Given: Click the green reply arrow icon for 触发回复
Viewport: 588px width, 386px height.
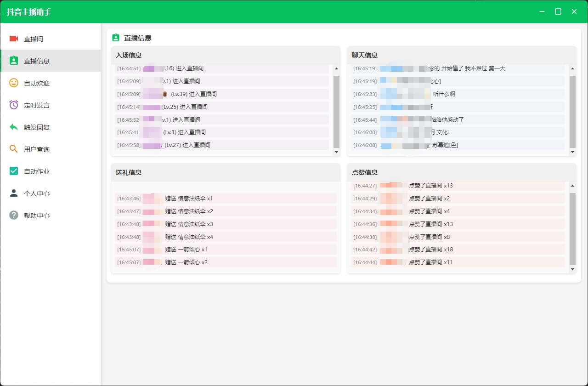Looking at the screenshot, I should [x=14, y=127].
